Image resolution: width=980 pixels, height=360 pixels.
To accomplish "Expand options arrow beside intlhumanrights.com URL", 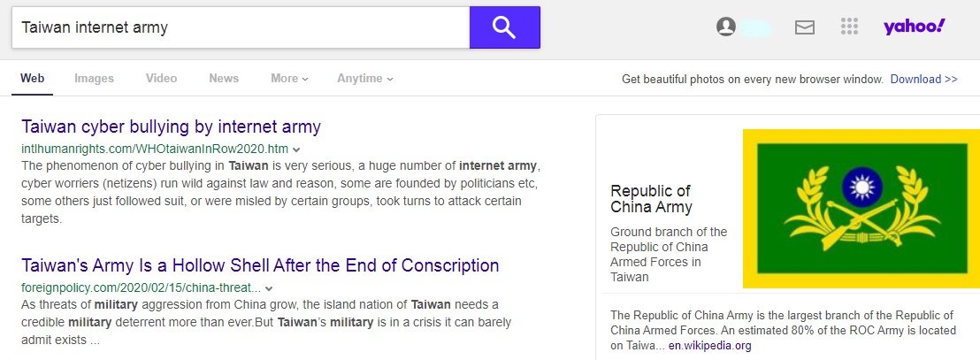I will coord(297,149).
